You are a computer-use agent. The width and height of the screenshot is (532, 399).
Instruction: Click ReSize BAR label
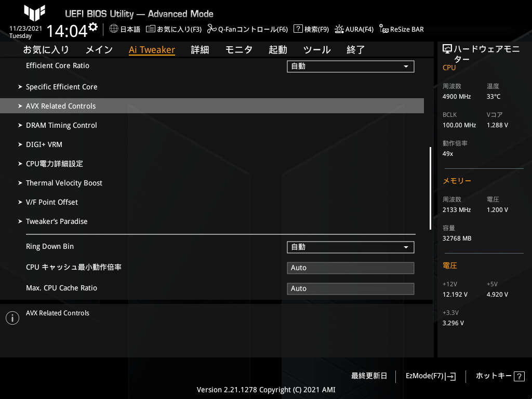tap(407, 29)
